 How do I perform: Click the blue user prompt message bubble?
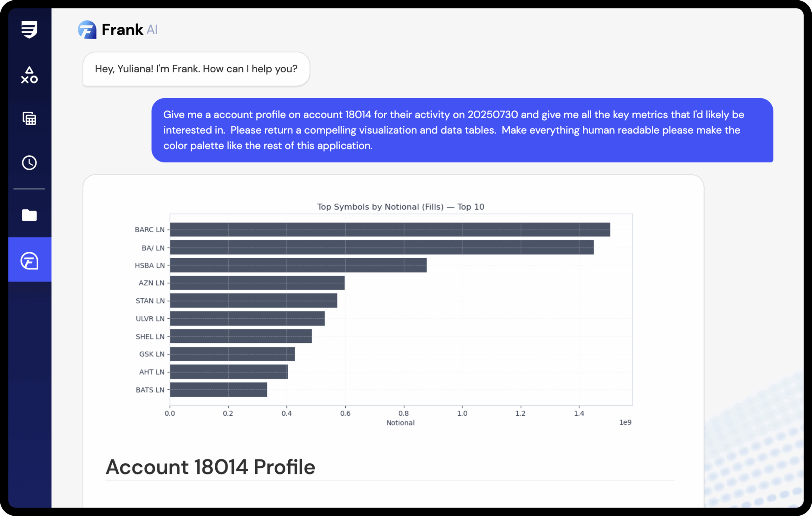[x=462, y=130]
